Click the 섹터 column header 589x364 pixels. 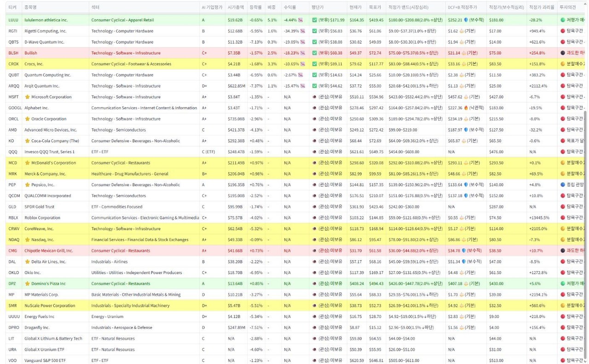pyautogui.click(x=95, y=7)
